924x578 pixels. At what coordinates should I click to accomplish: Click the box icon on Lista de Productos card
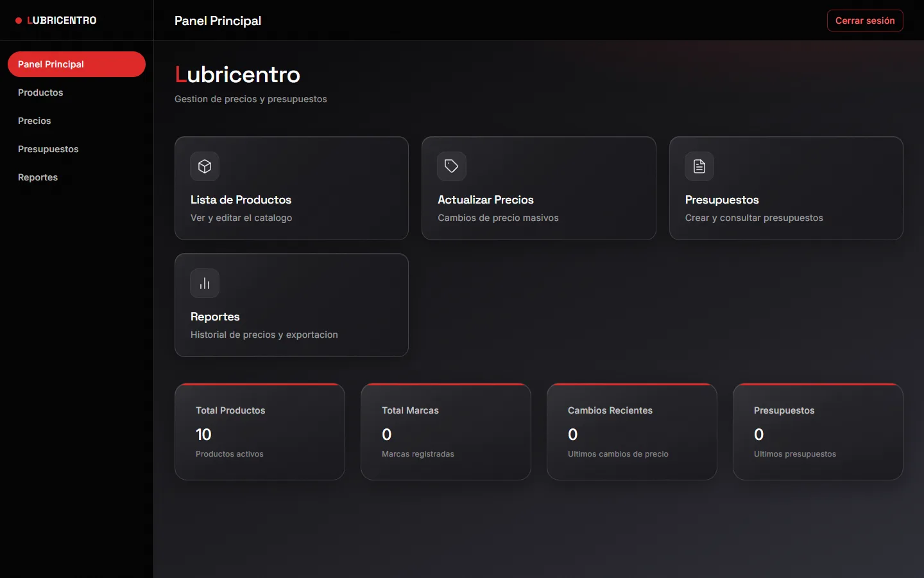(x=205, y=166)
